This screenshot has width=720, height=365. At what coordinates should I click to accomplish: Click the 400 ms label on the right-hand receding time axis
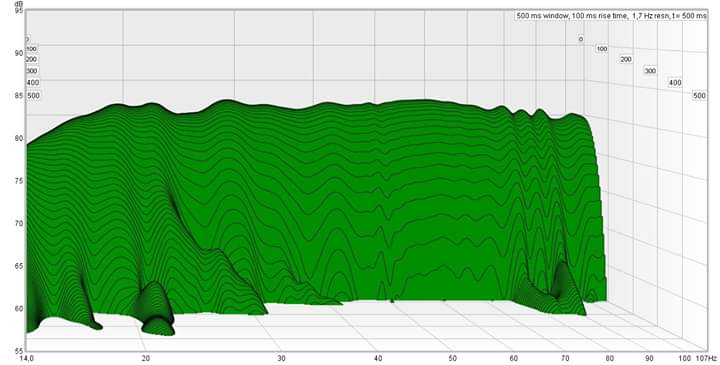click(x=675, y=83)
